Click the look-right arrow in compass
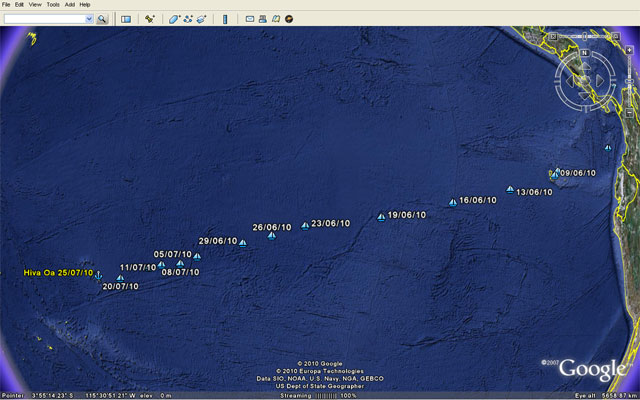 (x=600, y=81)
